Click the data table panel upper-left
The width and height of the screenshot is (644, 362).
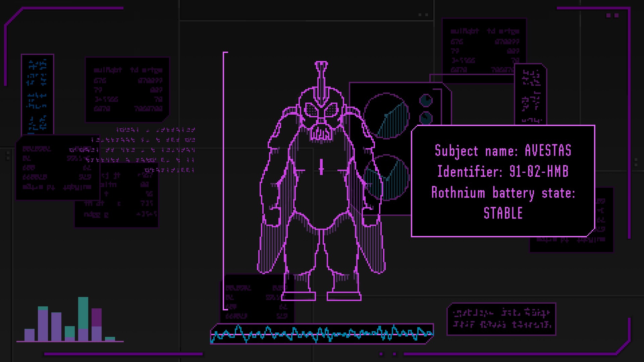[x=127, y=89]
